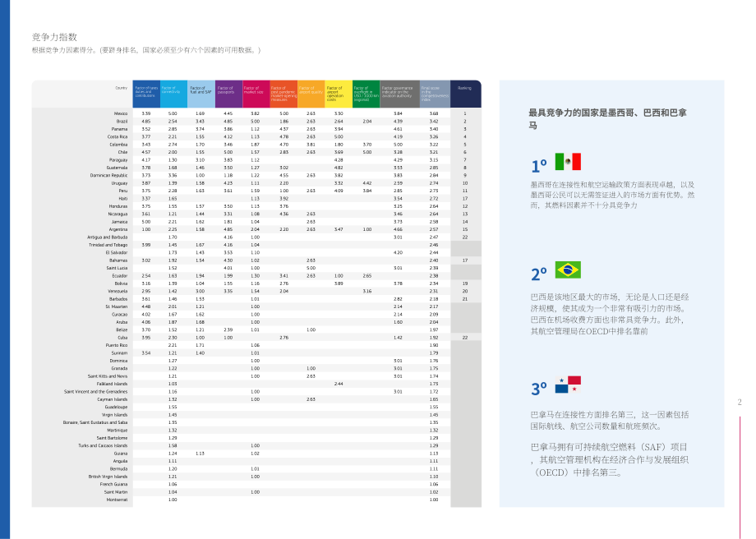756x539 pixels.
Task: Select the Ecuador row label
Action: (120, 276)
